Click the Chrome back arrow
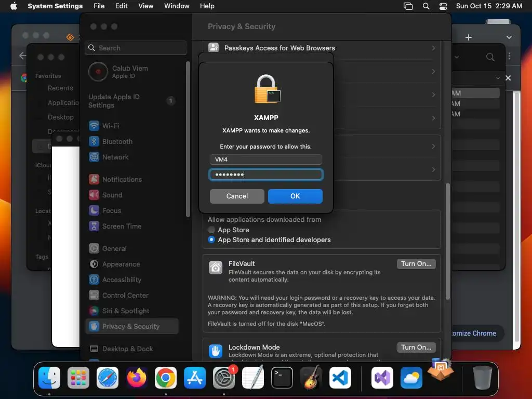Image resolution: width=532 pixels, height=399 pixels. pyautogui.click(x=22, y=56)
